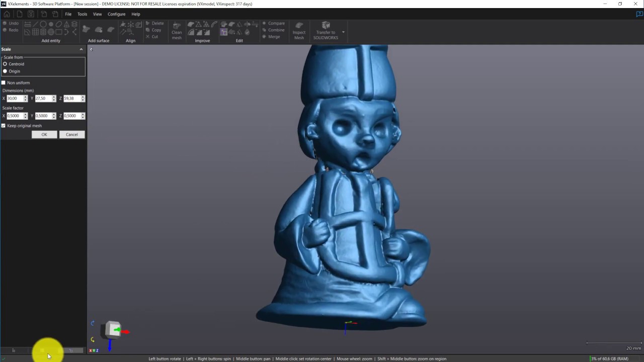Click the Compare tool in the toolbar
The width and height of the screenshot is (644, 362).
click(273, 23)
